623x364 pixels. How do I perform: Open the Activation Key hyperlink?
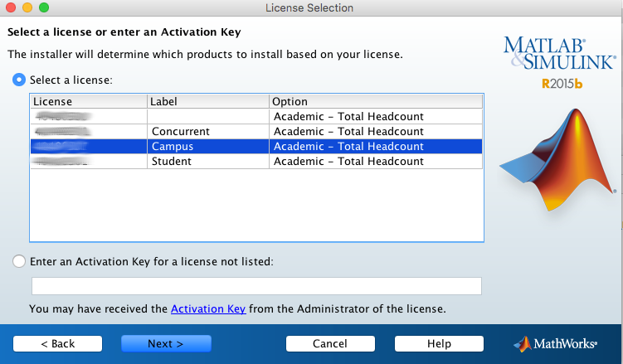[208, 309]
